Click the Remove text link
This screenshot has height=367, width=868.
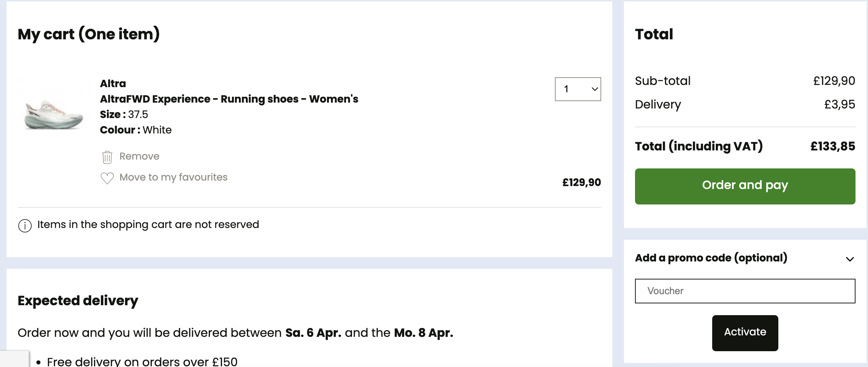coord(139,156)
